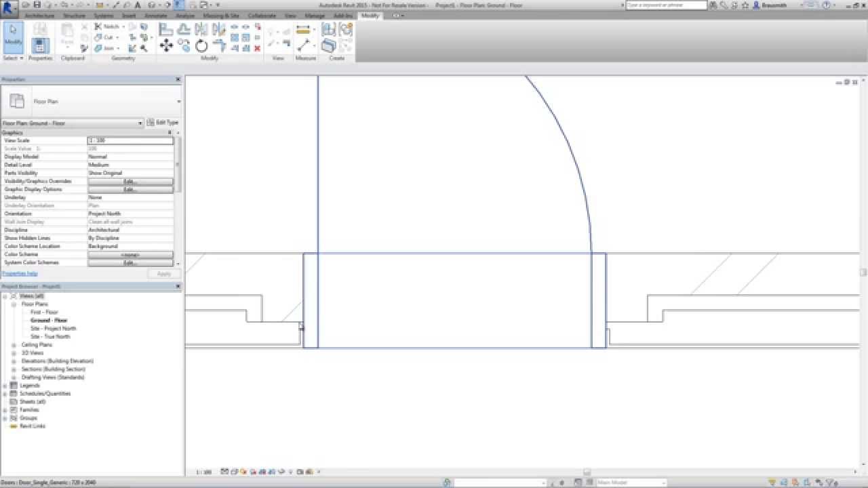Close the Properties palette
This screenshot has width=868, height=488.
tap(178, 79)
